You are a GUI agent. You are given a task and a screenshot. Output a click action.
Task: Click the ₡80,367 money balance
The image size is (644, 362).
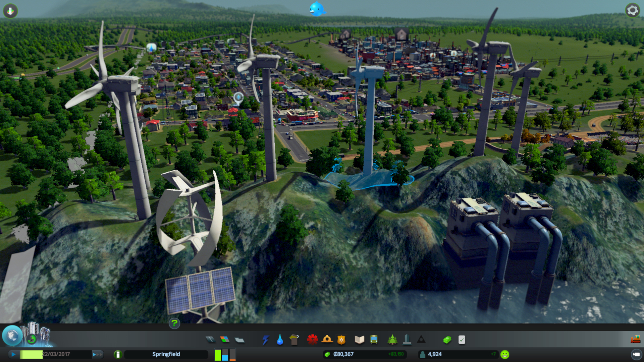coord(343,354)
